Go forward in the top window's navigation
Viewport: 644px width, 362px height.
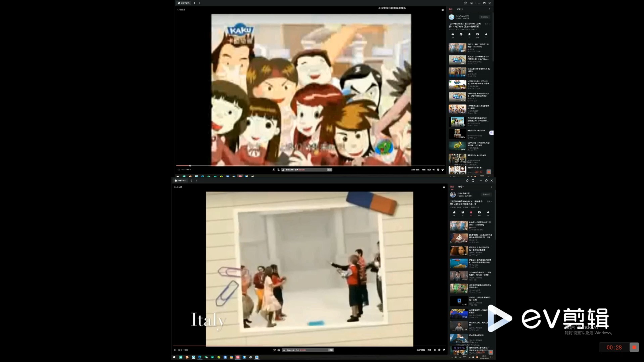tap(199, 3)
